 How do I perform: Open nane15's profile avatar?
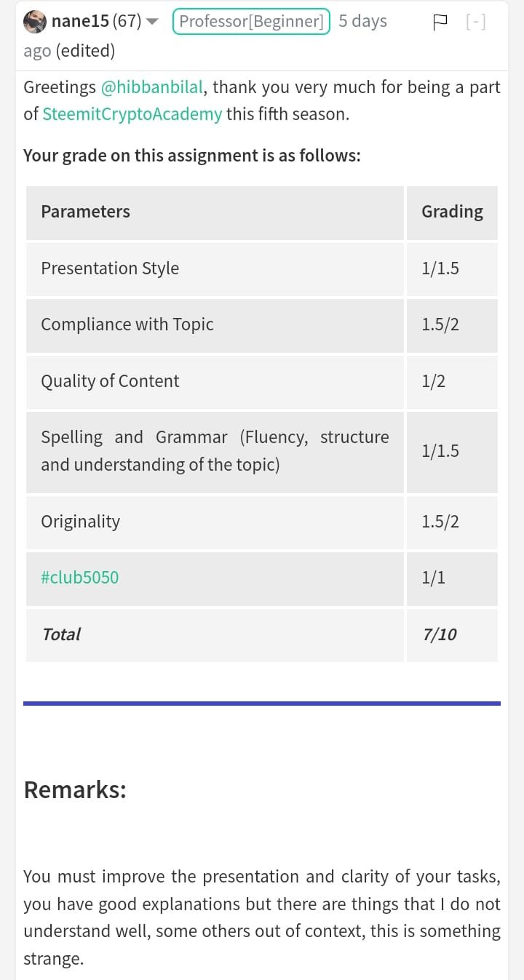coord(35,22)
